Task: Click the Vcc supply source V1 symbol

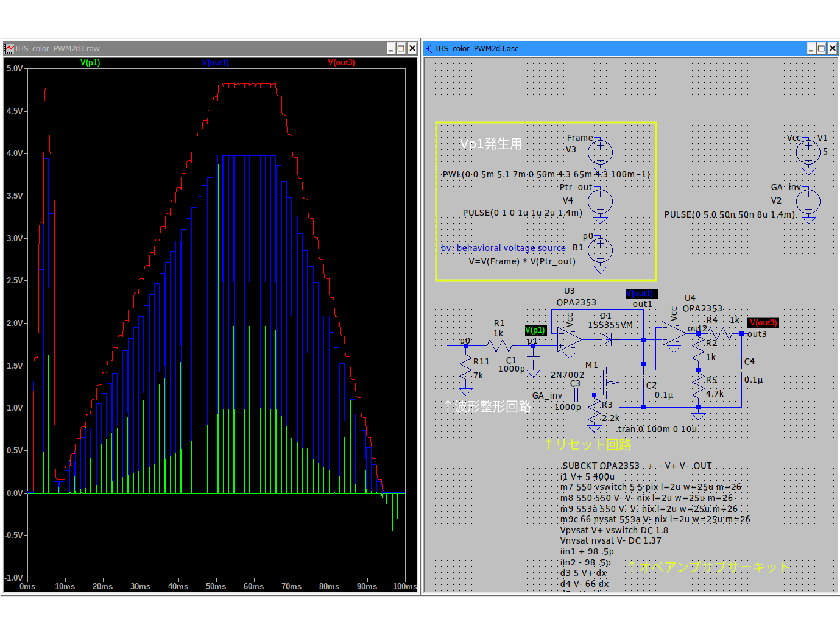Action: [x=808, y=152]
